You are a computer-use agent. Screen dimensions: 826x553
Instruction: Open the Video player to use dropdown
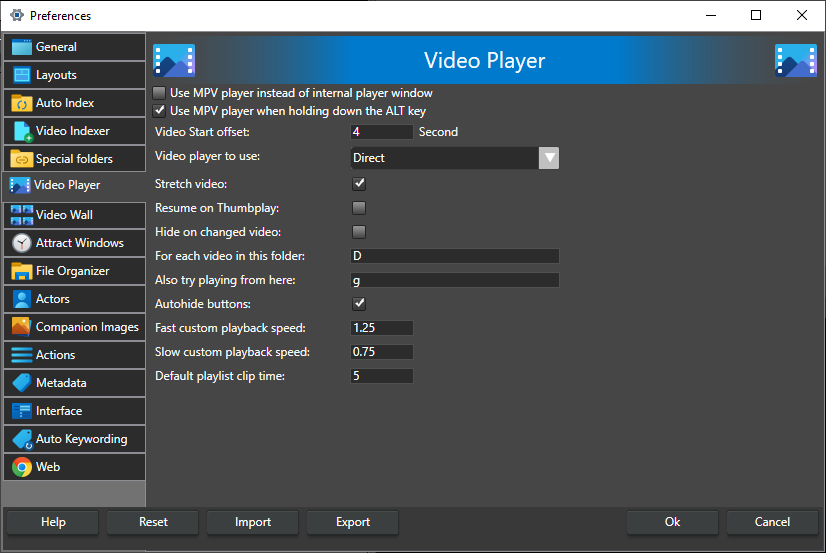[548, 158]
